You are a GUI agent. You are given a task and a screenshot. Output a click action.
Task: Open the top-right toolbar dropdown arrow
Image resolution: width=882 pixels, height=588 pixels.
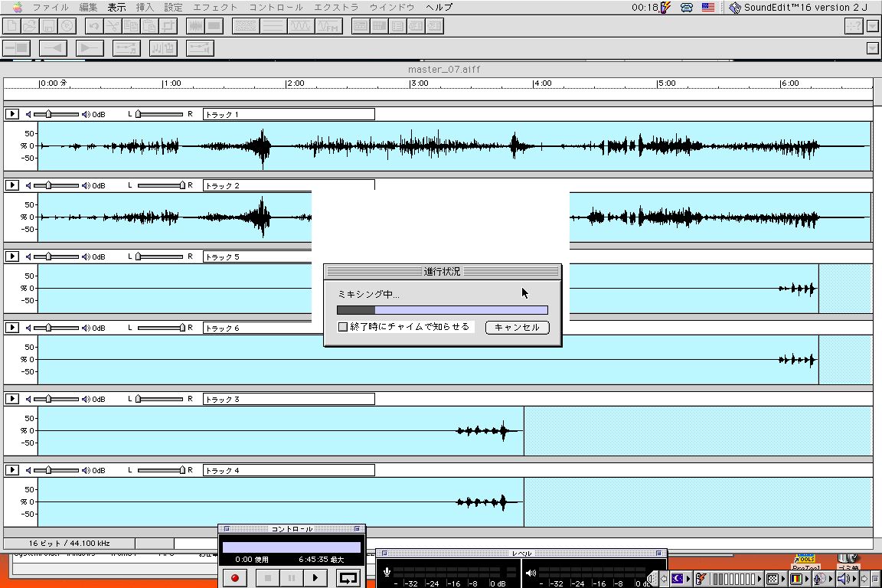point(873,26)
